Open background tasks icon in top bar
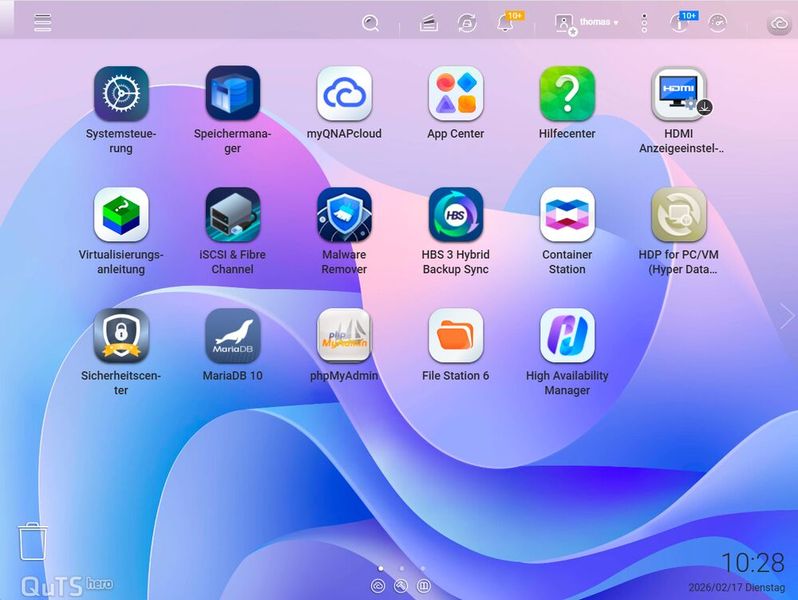This screenshot has width=798, height=600. point(429,23)
